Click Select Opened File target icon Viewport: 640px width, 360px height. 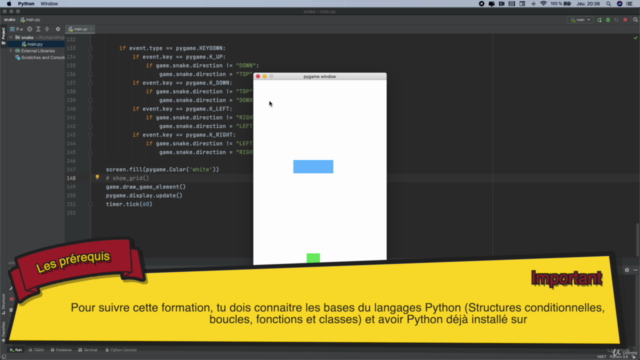[29, 29]
